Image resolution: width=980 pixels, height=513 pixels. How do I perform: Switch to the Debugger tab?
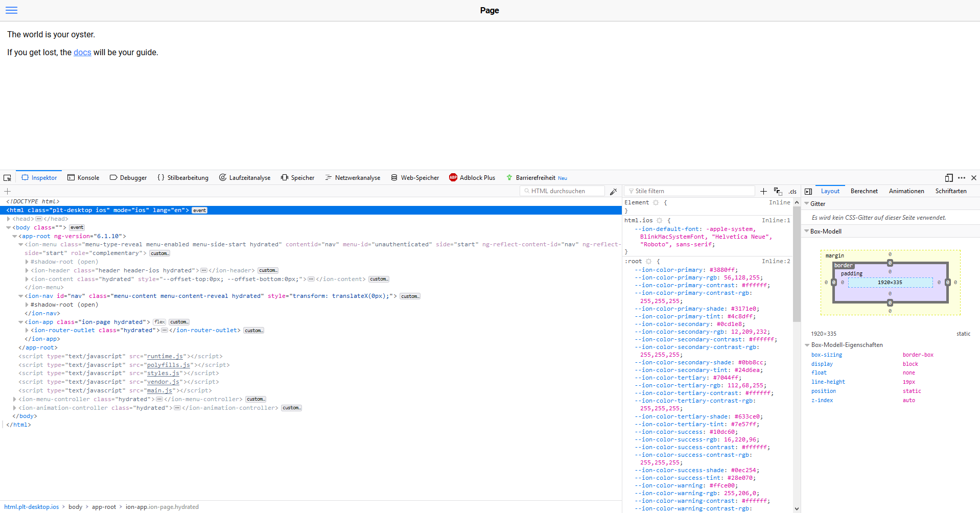(128, 178)
